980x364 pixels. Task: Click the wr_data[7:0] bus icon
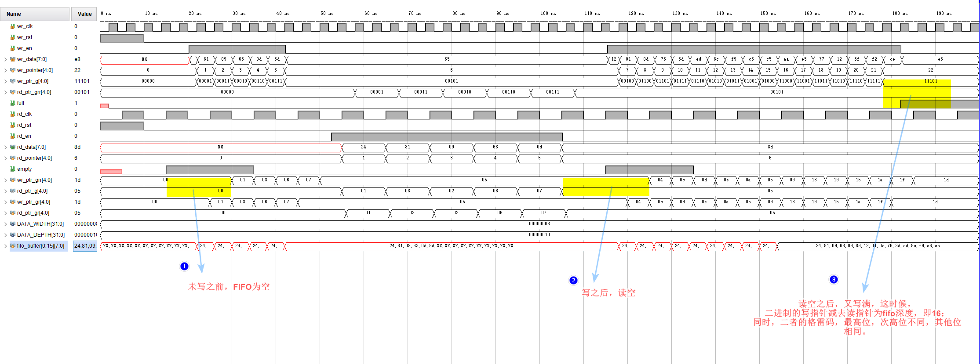point(13,59)
